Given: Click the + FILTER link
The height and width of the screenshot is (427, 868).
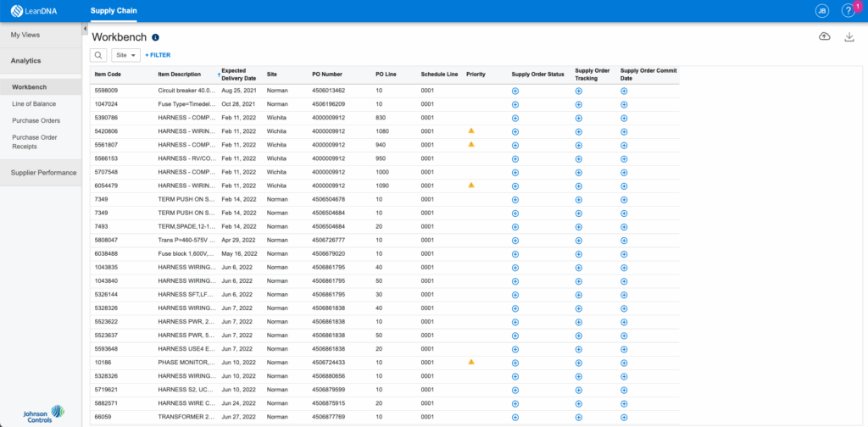Looking at the screenshot, I should [x=158, y=55].
